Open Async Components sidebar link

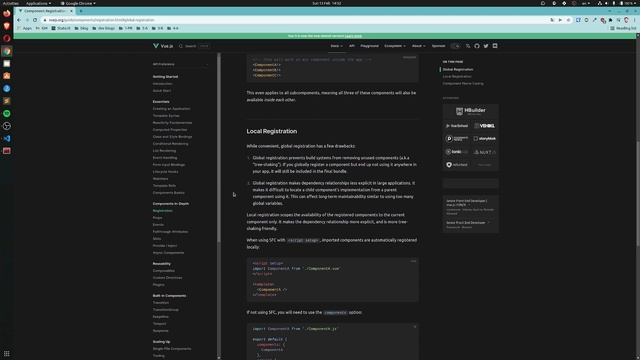(168, 253)
